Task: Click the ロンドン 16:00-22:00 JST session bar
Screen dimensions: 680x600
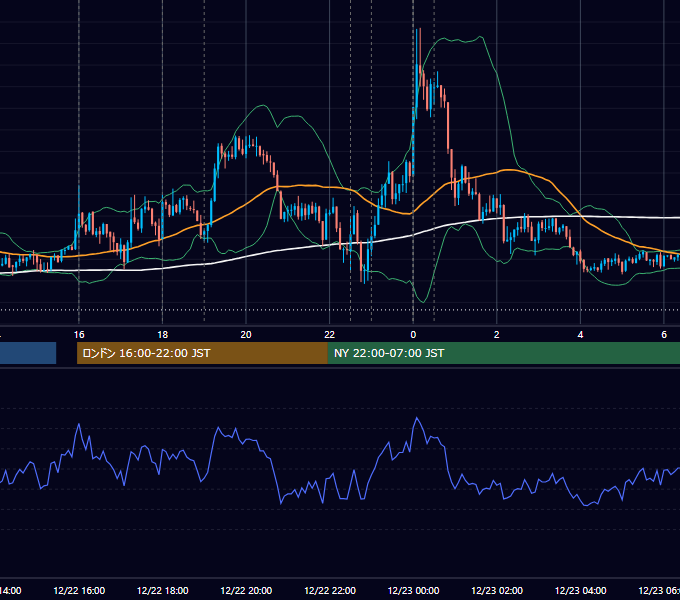Action: (202, 353)
